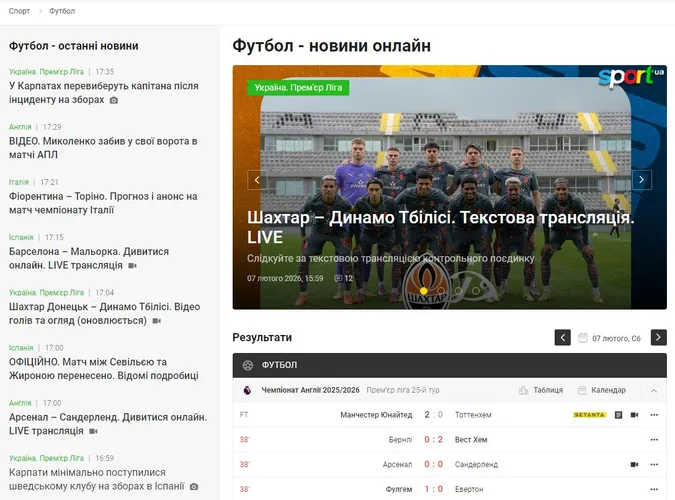Click video icon after Шахтар Донецьк headline
The height and width of the screenshot is (500, 675).
tap(157, 321)
